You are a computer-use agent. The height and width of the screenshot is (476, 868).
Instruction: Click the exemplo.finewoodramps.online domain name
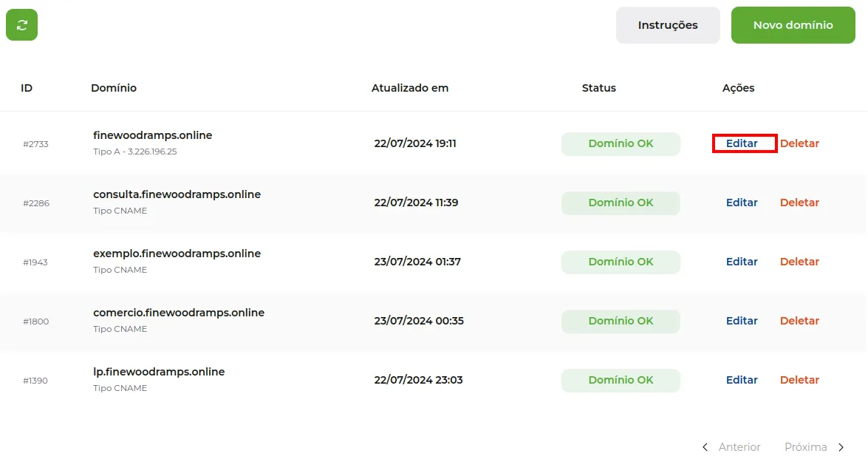[177, 254]
